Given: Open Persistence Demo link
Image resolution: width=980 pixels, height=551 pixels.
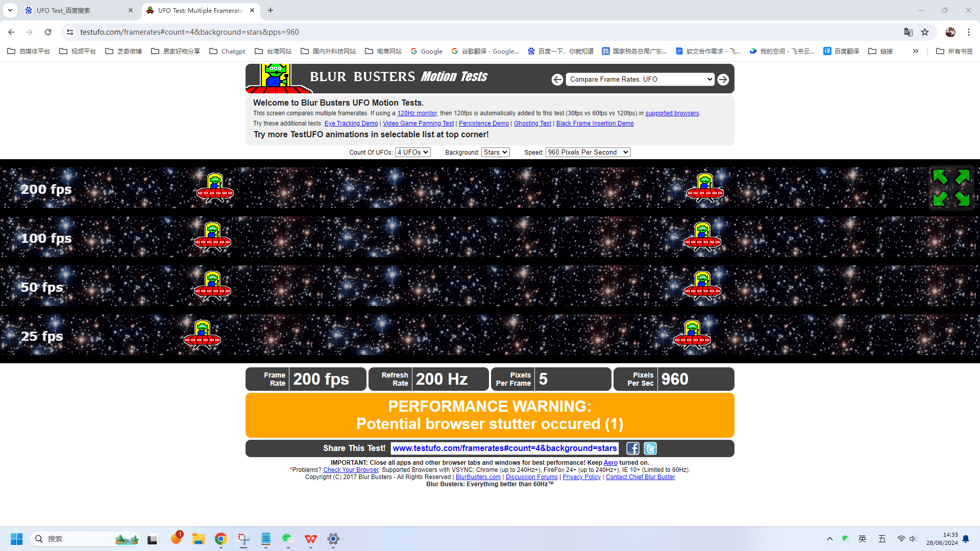Looking at the screenshot, I should pyautogui.click(x=483, y=123).
